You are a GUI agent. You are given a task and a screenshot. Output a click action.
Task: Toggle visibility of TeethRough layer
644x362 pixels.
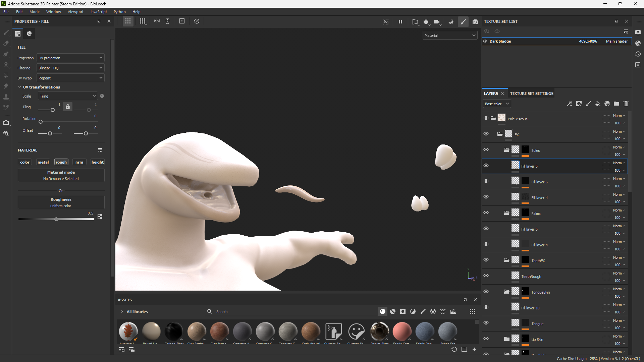coord(486,276)
